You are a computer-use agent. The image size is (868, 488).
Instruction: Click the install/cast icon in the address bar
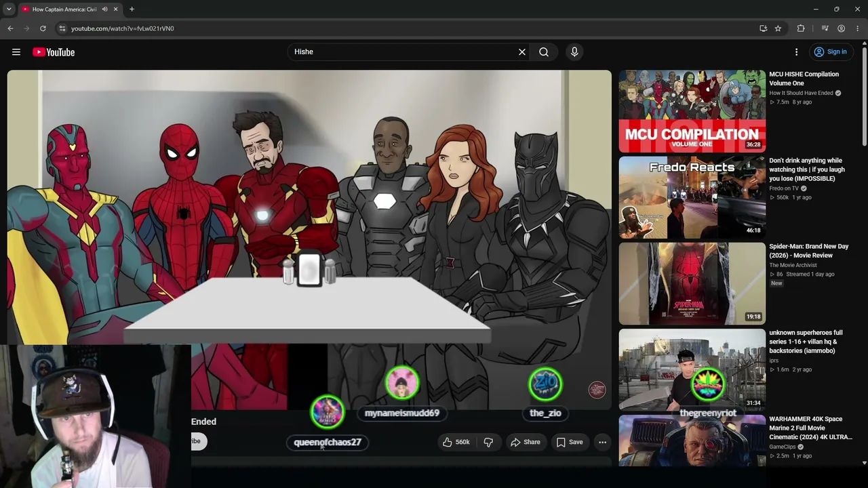(x=764, y=28)
